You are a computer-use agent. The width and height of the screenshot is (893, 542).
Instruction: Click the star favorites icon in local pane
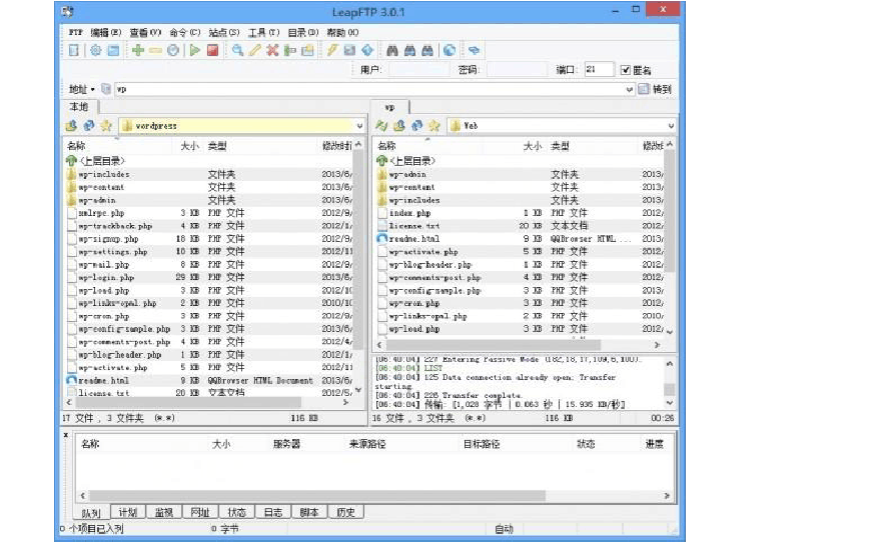[x=106, y=126]
